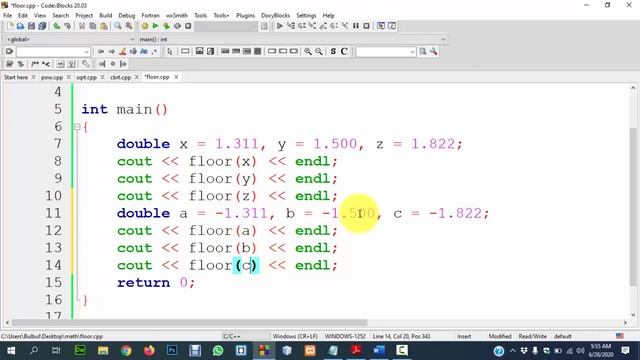Open the Search menu
Image resolution: width=640 pixels, height=360 pixels.
(x=60, y=16)
